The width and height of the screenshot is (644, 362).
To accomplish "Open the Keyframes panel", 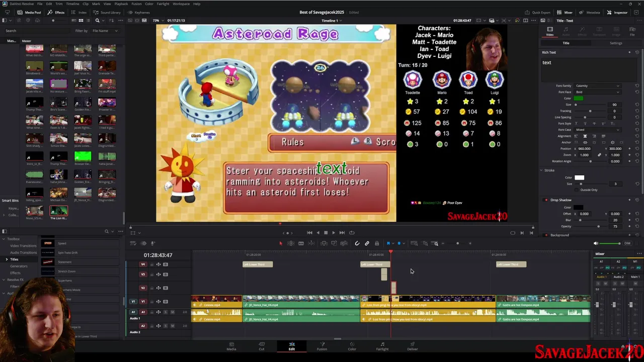I will pyautogui.click(x=139, y=12).
